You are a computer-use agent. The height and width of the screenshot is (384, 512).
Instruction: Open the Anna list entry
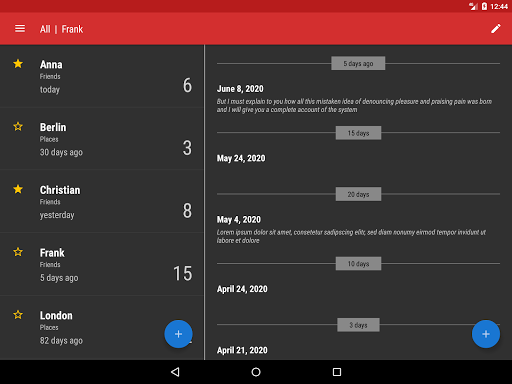pyautogui.click(x=102, y=76)
